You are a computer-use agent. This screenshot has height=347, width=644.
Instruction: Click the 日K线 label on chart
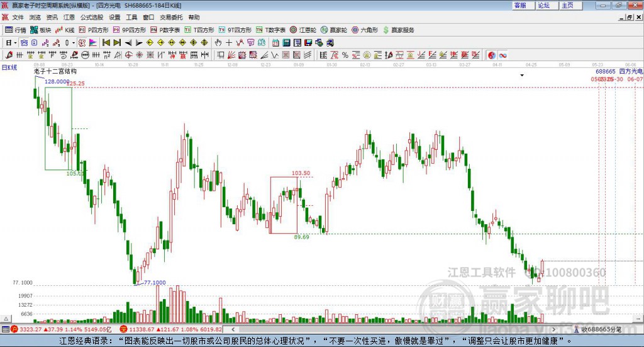[9, 67]
